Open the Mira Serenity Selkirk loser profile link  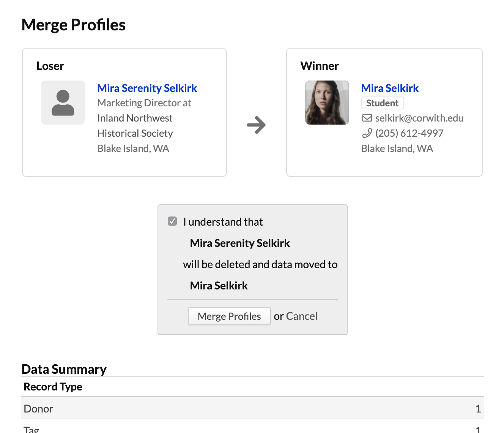(x=147, y=88)
